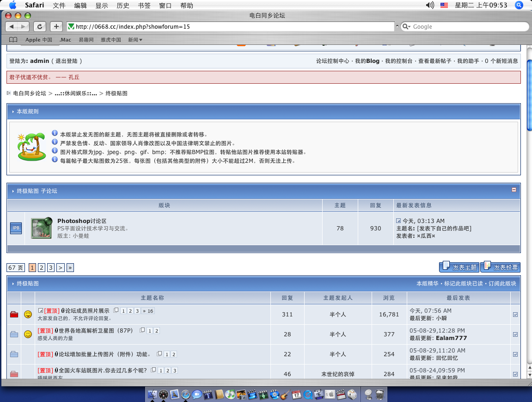Toggle checkbox for 论坛增加批量上传图片 topic row
The height and width of the screenshot is (402, 532).
click(x=515, y=354)
